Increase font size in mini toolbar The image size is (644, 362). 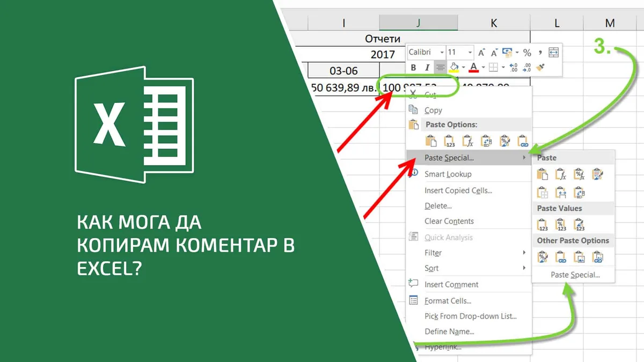pos(481,53)
